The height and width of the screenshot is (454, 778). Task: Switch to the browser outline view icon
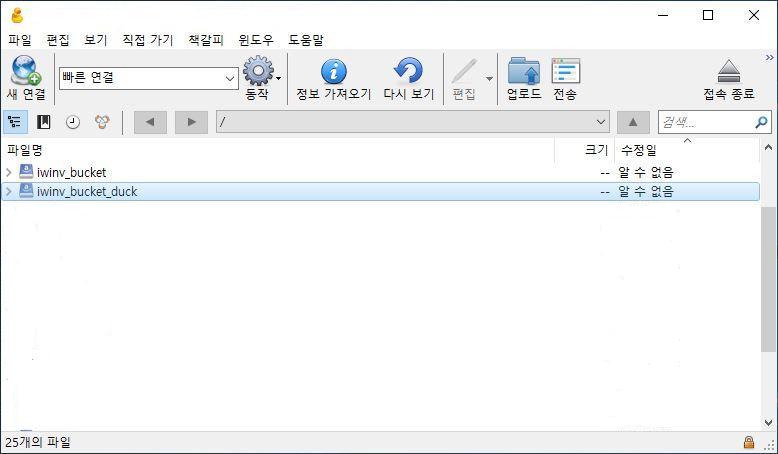click(15, 122)
